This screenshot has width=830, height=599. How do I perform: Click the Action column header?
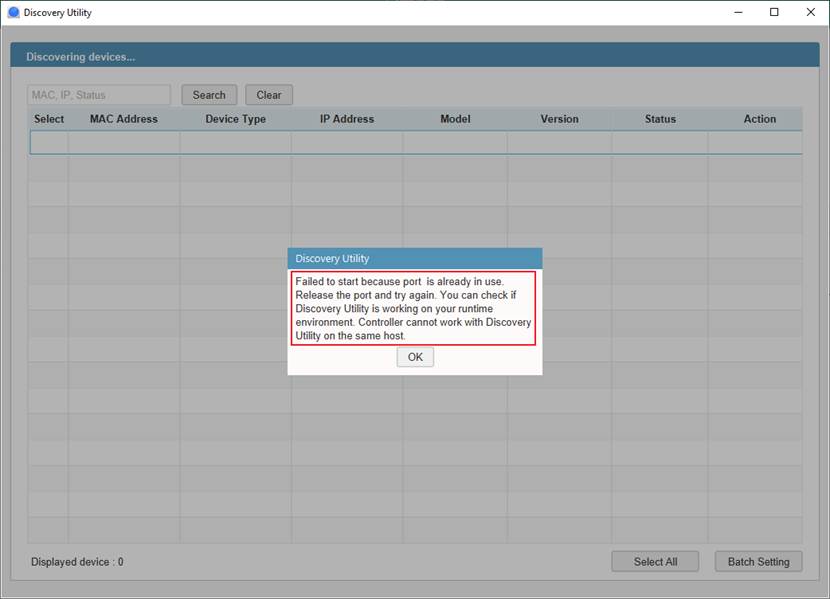(759, 119)
